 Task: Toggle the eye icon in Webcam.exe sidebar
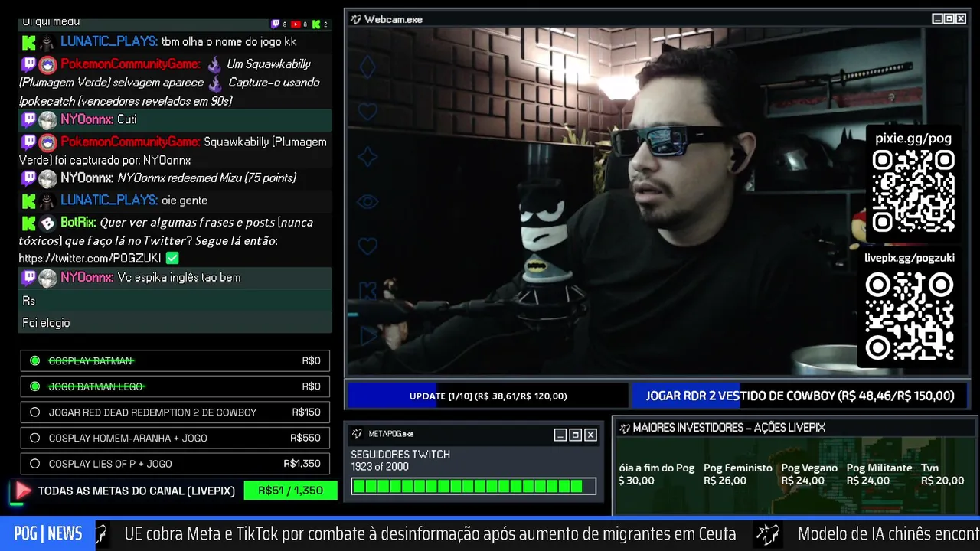pos(368,202)
